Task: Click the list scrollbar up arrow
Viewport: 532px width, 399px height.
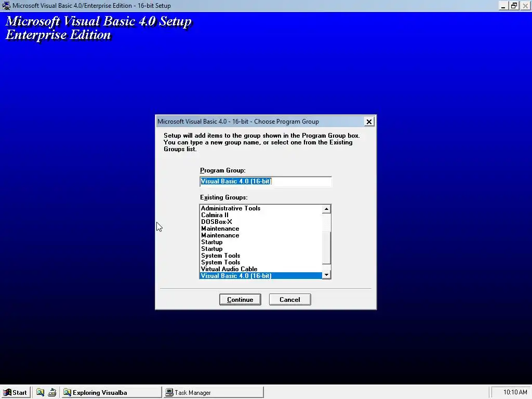Action: 326,209
